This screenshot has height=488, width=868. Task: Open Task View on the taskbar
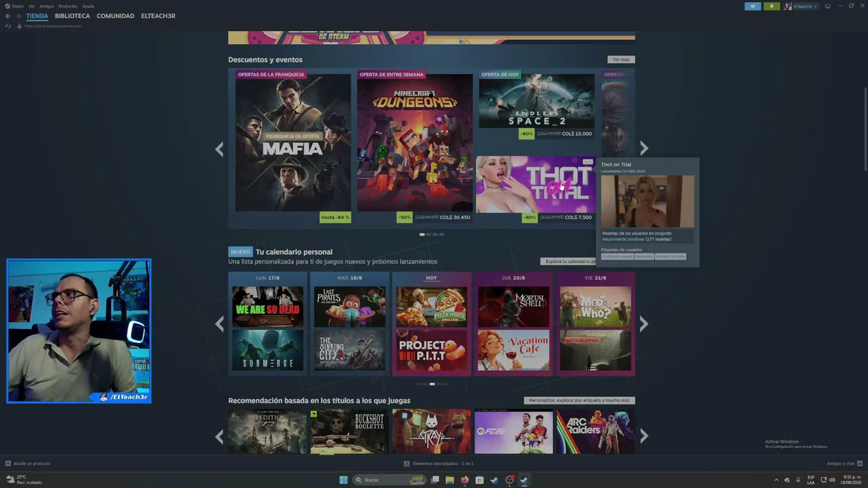pyautogui.click(x=435, y=480)
